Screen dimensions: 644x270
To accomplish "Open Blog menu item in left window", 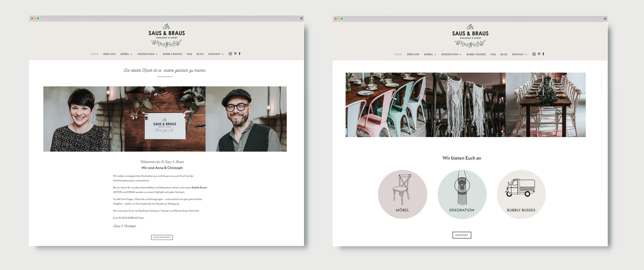I will coord(200,54).
